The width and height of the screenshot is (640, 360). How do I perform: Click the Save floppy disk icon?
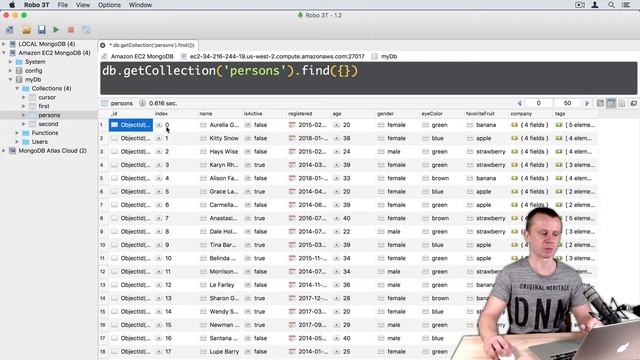click(x=42, y=30)
